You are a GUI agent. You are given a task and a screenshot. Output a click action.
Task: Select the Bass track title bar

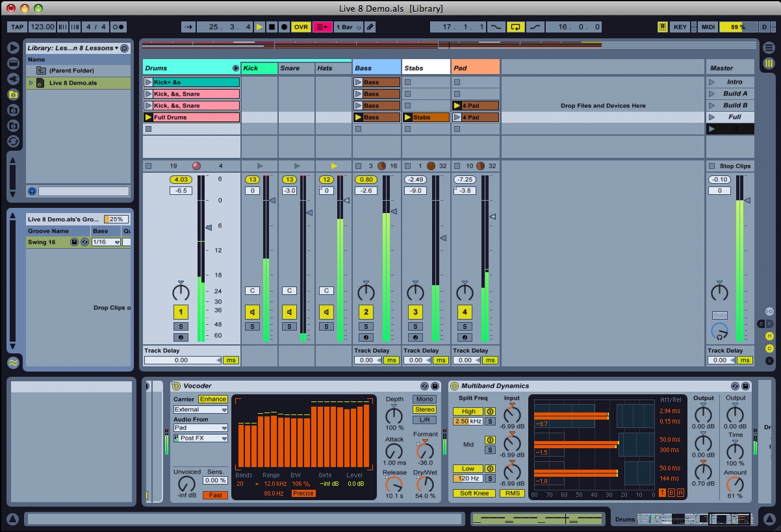click(377, 68)
